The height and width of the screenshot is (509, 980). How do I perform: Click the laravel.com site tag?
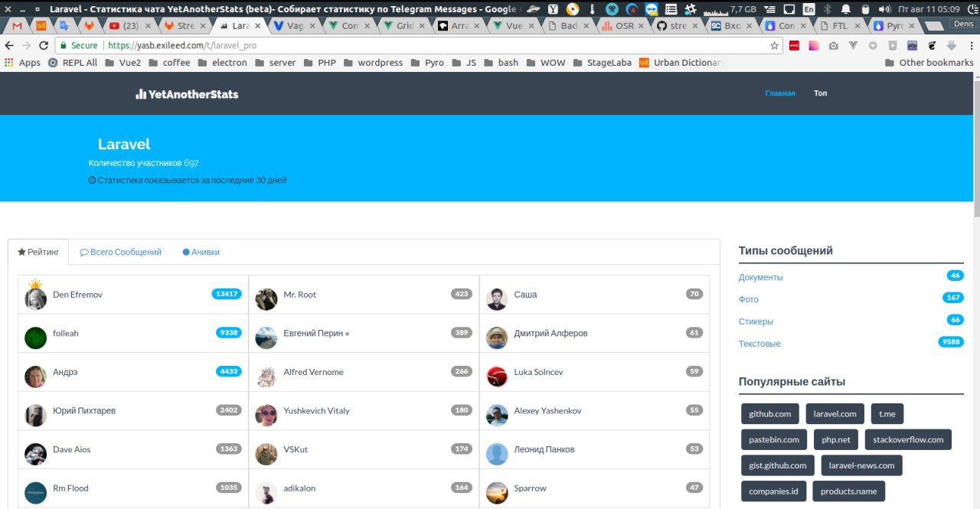pyautogui.click(x=835, y=414)
